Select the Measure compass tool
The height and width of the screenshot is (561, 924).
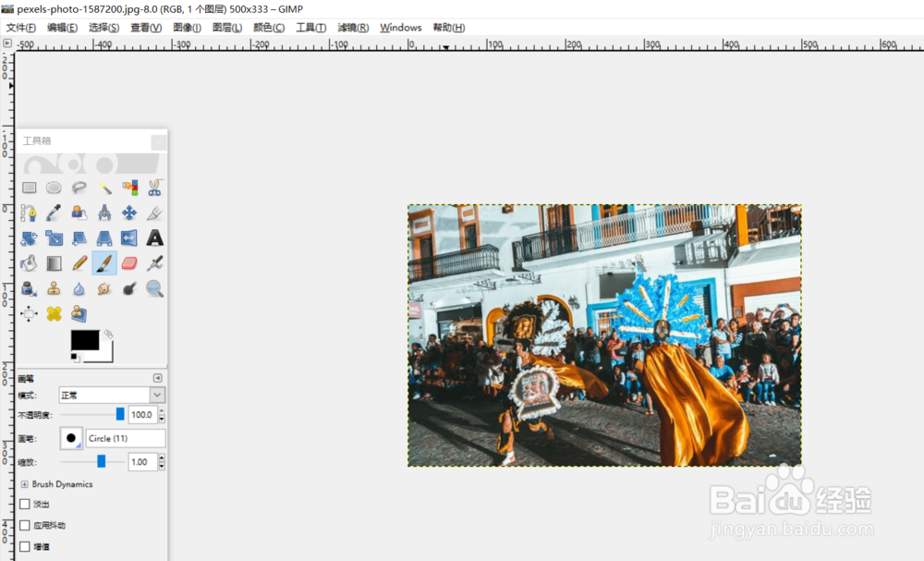[104, 213]
